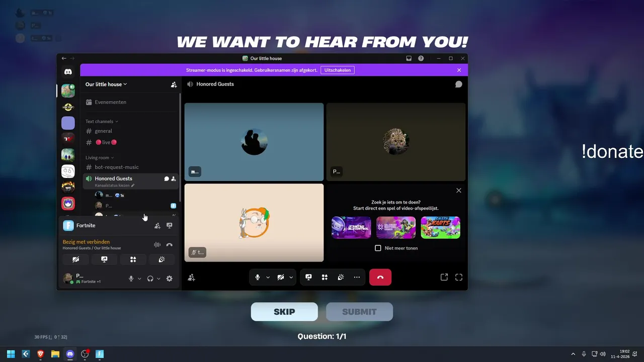644x362 pixels.
Task: Open the ON TOP server icon
Action: 68,107
